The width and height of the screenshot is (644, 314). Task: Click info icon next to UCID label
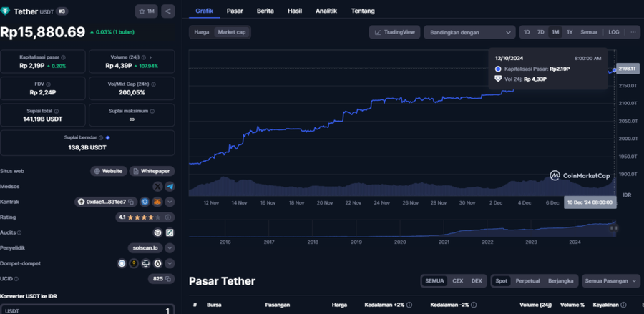[x=16, y=279]
